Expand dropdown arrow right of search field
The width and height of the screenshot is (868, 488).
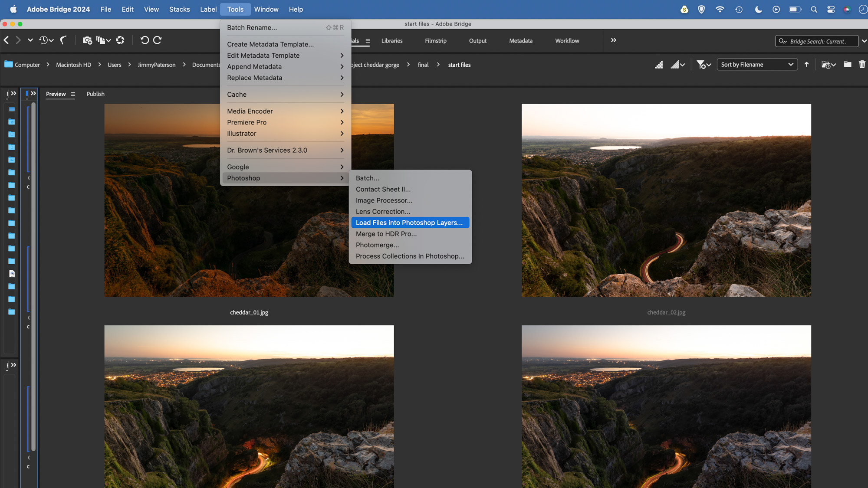pyautogui.click(x=864, y=41)
